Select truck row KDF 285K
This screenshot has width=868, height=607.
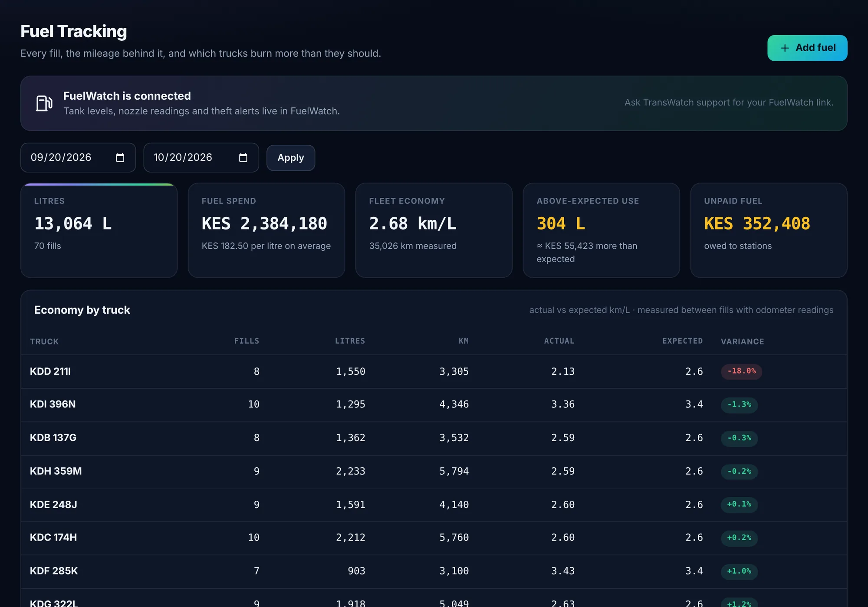coord(434,571)
